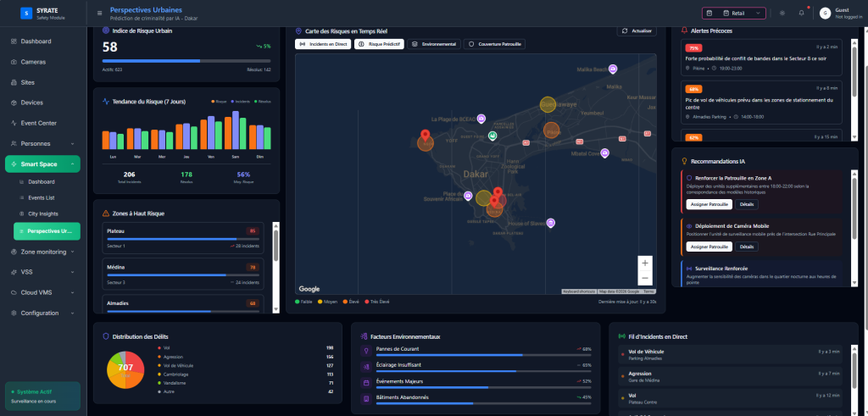This screenshot has width=868, height=416.
Task: Open Events List under Smart Space
Action: click(x=42, y=197)
